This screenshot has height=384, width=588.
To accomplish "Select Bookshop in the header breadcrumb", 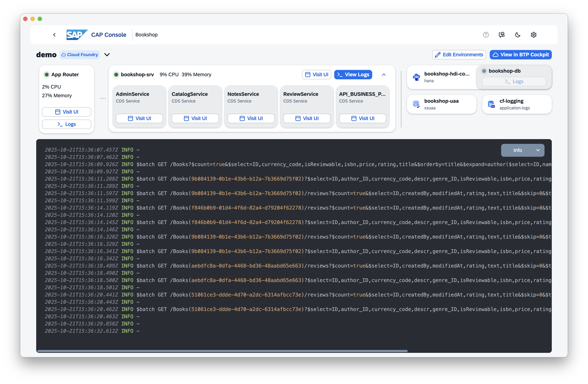I will coord(146,35).
